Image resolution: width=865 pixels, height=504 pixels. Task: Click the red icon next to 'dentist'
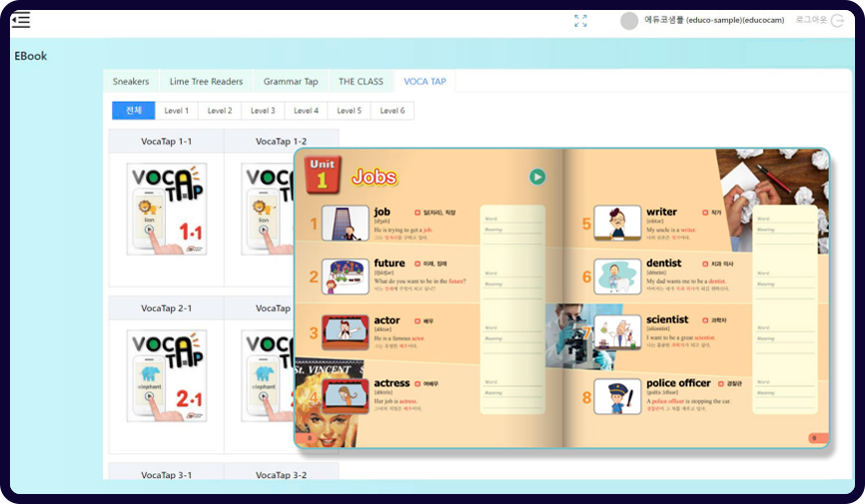(704, 263)
